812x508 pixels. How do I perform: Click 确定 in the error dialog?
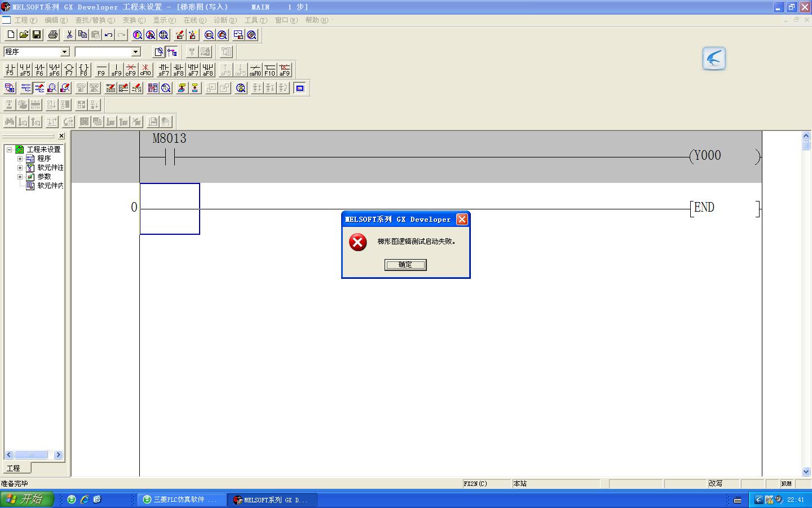(x=405, y=265)
